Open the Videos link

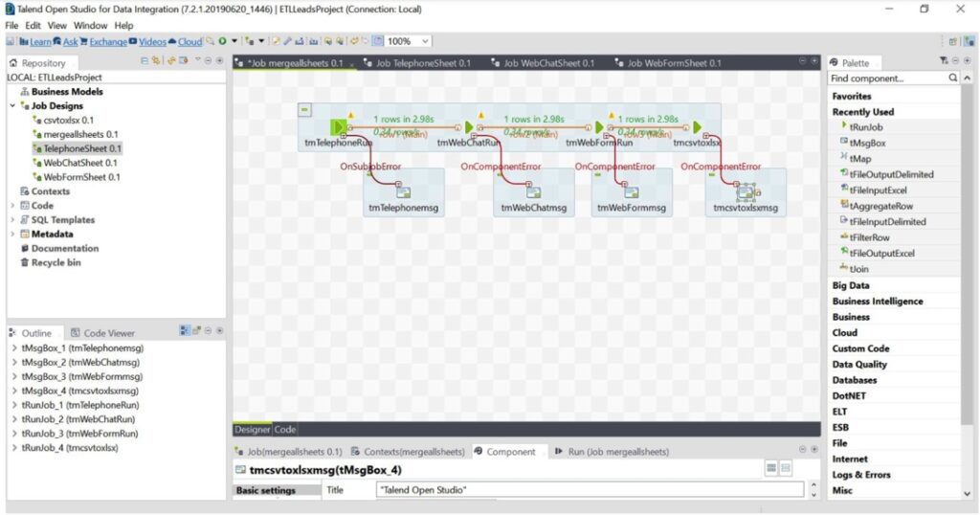(x=152, y=42)
